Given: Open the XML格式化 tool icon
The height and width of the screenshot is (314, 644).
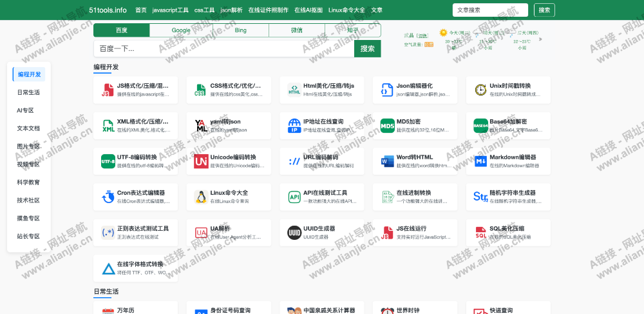Looking at the screenshot, I should pyautogui.click(x=108, y=126).
